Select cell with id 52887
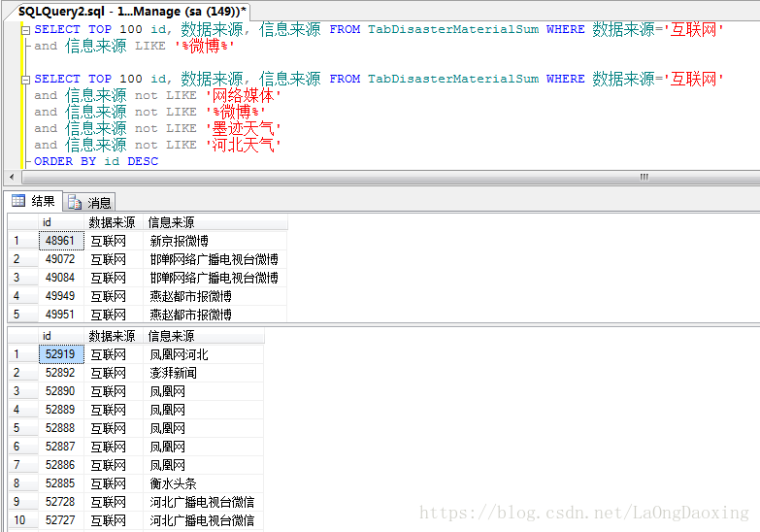This screenshot has width=760, height=532. pyautogui.click(x=61, y=447)
